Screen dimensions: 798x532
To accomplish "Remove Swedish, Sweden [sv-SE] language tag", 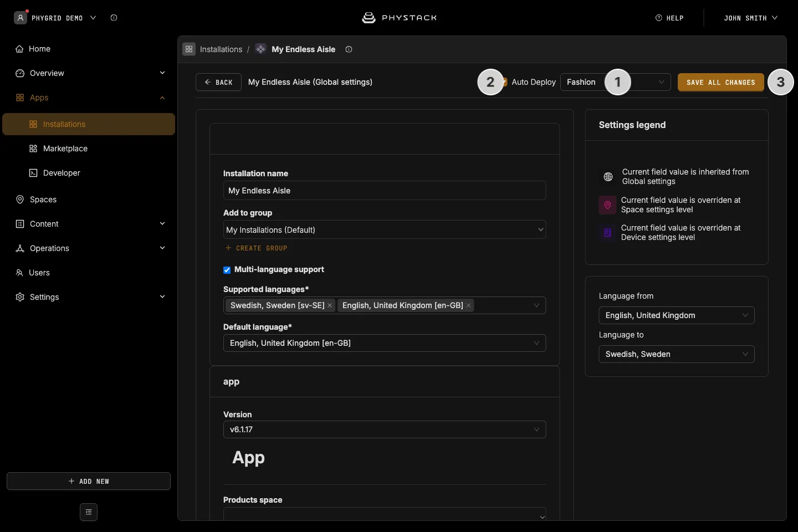I will [x=330, y=305].
